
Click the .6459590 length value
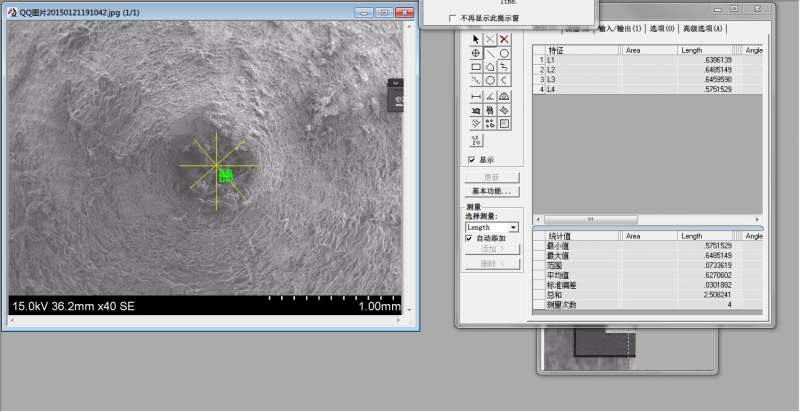pyautogui.click(x=718, y=80)
